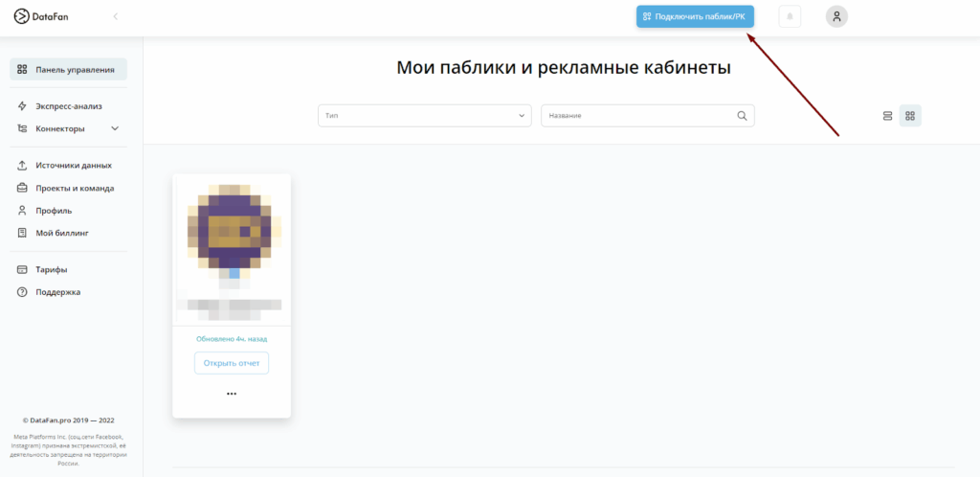Image resolution: width=980 pixels, height=477 pixels.
Task: Click the Проекты и команда briefcase icon
Action: coord(23,188)
